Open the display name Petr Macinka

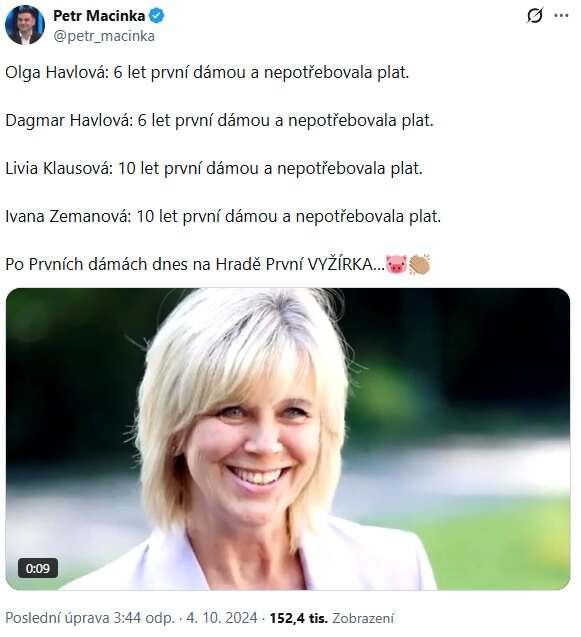coord(99,16)
